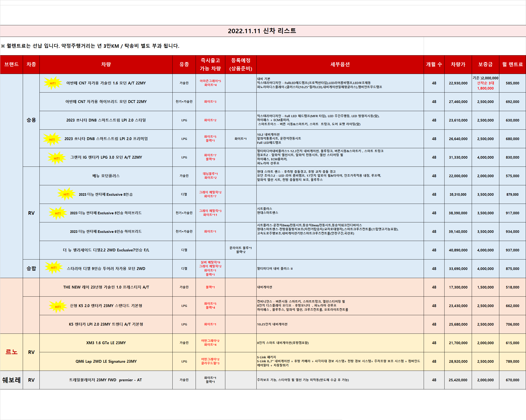Click the 문라이트 블루*1 블랙*2 cell

pyautogui.click(x=241, y=250)
